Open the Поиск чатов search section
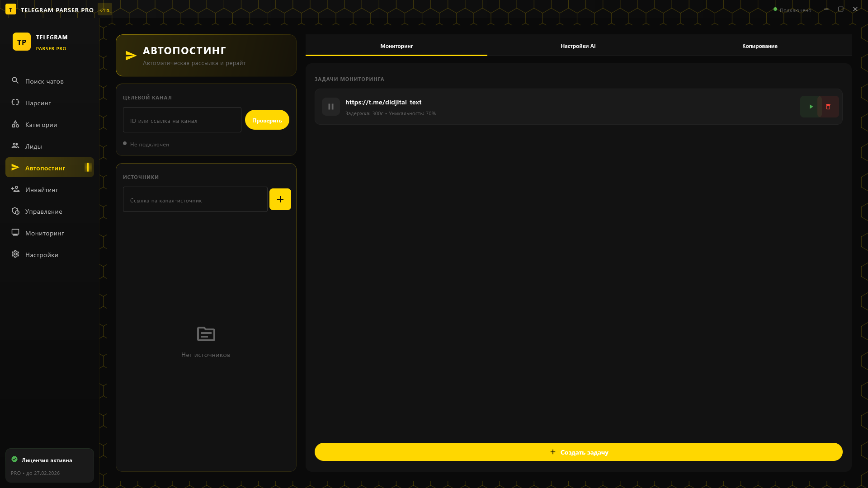Viewport: 868px width, 488px height. [44, 81]
